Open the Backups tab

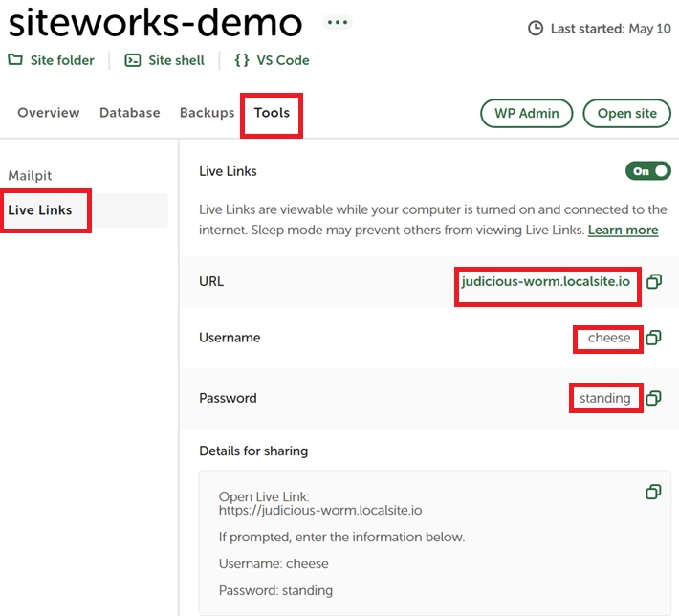coord(207,113)
